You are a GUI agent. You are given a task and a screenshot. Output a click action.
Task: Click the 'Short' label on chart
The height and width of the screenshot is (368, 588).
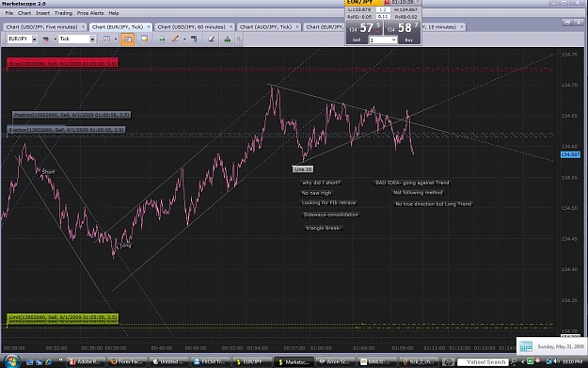click(x=48, y=172)
